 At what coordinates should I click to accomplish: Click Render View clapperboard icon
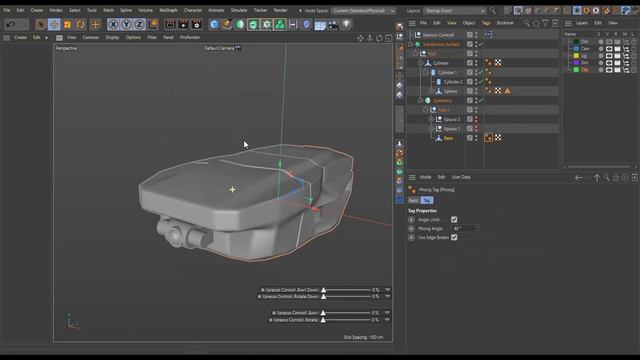click(x=170, y=24)
